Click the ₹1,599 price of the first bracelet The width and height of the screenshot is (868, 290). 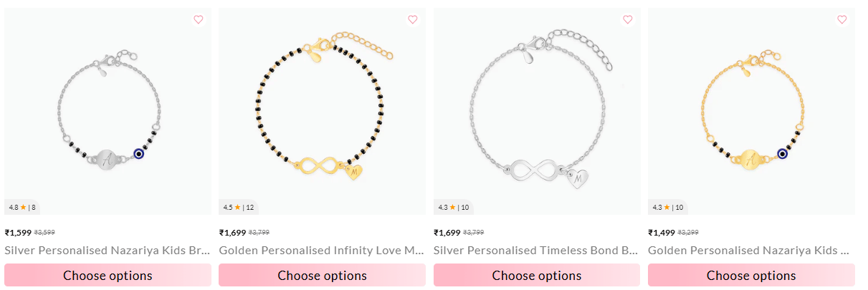pos(18,233)
